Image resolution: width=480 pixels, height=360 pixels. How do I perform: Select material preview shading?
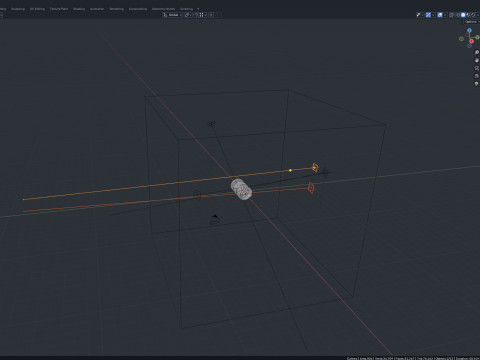click(468, 15)
